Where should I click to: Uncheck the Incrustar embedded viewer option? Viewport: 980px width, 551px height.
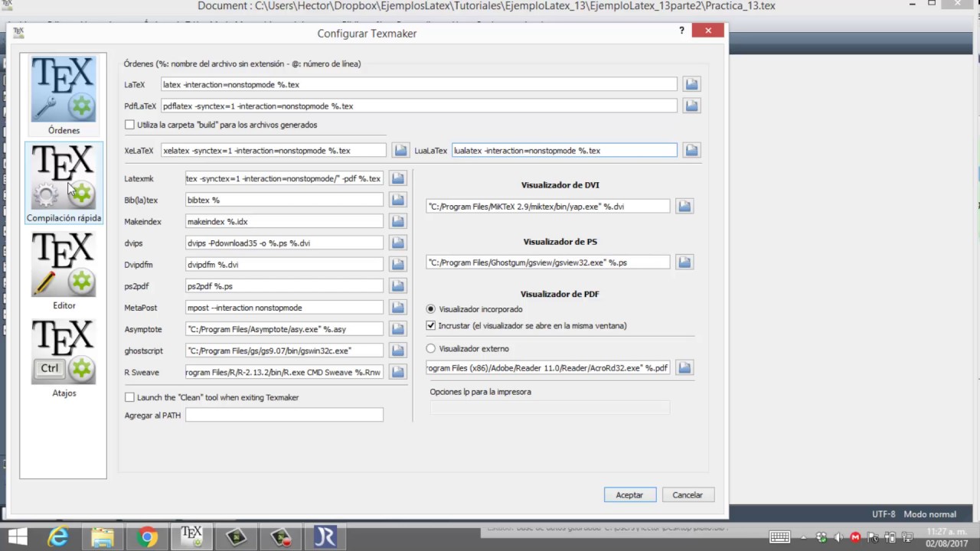pyautogui.click(x=430, y=325)
